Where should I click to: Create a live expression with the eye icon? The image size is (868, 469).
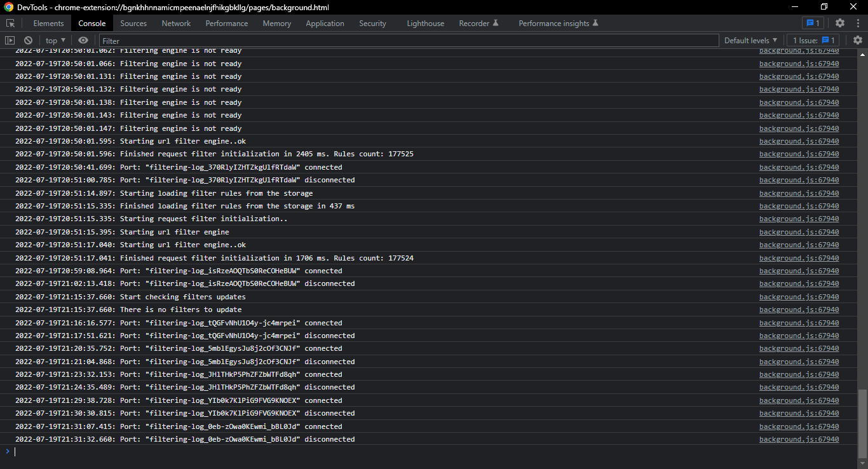pyautogui.click(x=83, y=40)
